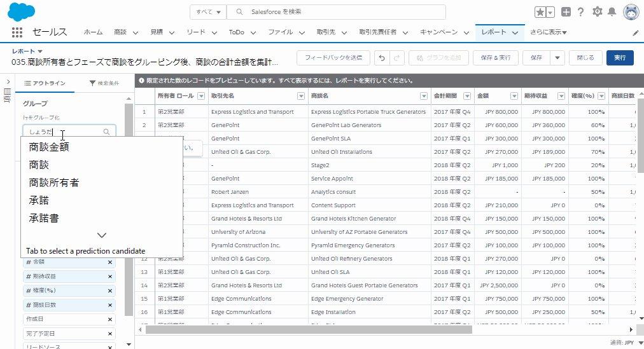
Task: Click the blue 実行 run button
Action: (x=620, y=58)
